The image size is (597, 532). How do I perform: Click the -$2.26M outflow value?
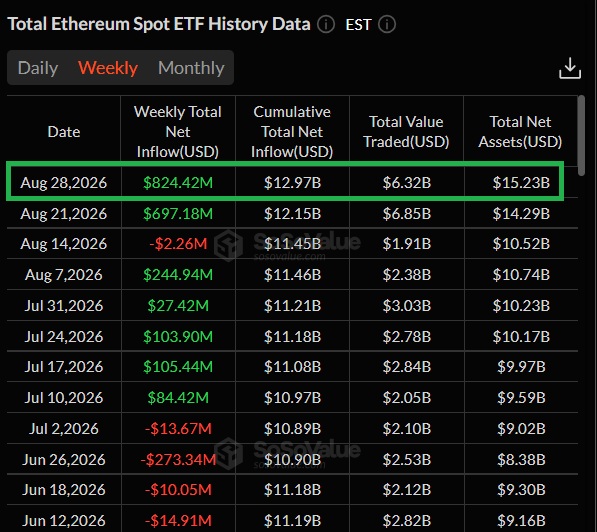coord(178,244)
